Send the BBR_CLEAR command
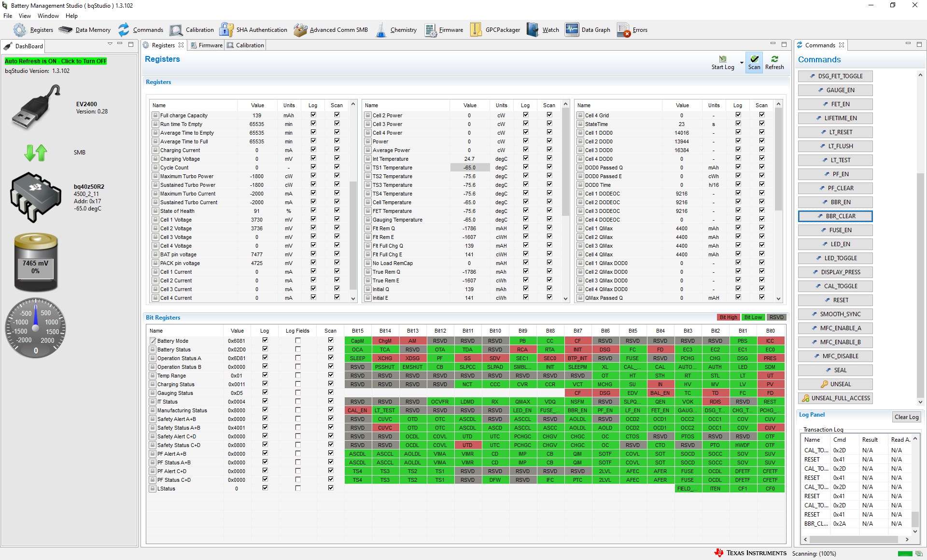 (x=835, y=216)
